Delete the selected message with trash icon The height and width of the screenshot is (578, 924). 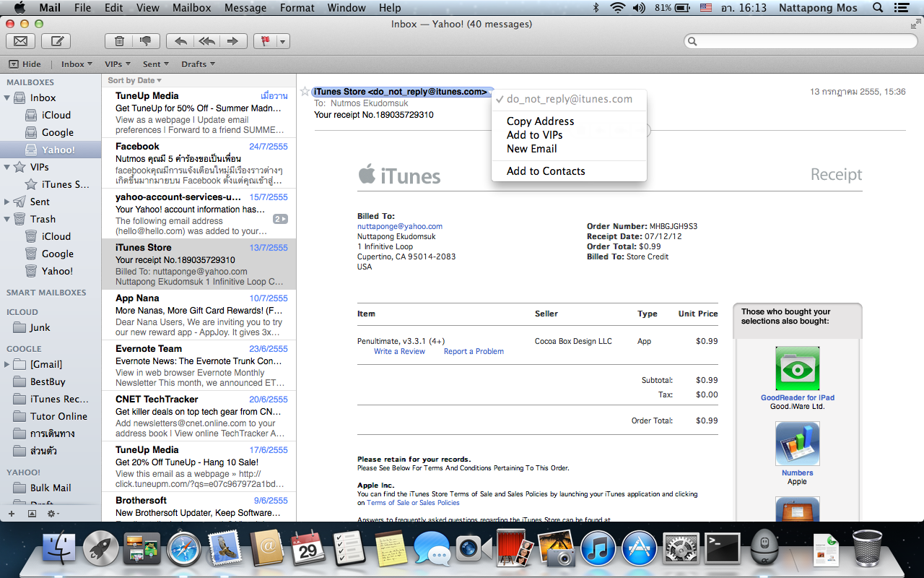119,41
